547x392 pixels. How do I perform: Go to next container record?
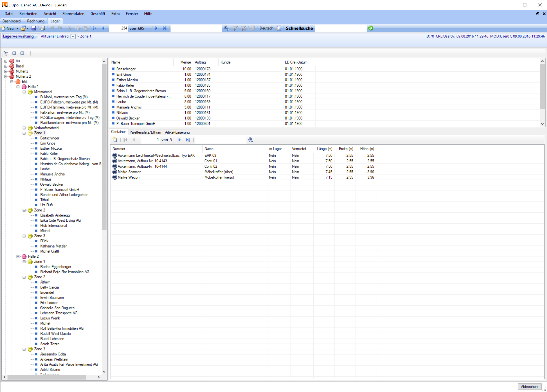[179, 140]
